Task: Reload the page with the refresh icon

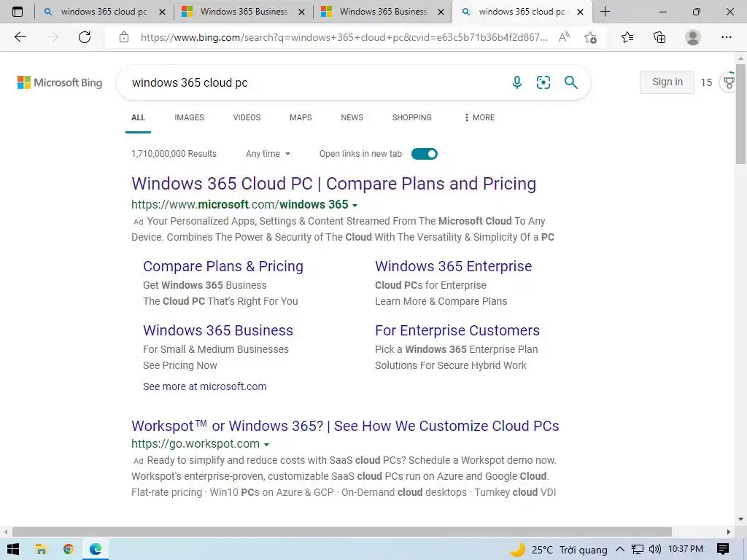Action: click(85, 37)
